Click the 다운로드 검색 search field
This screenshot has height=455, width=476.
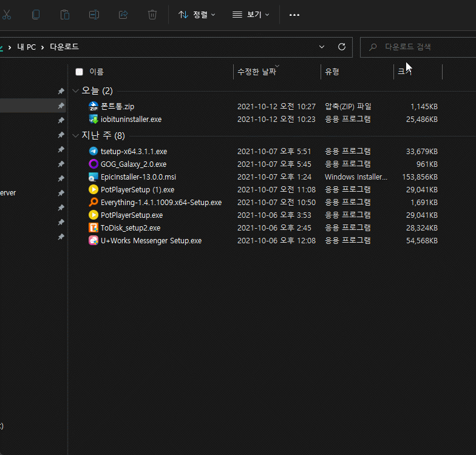coord(418,47)
